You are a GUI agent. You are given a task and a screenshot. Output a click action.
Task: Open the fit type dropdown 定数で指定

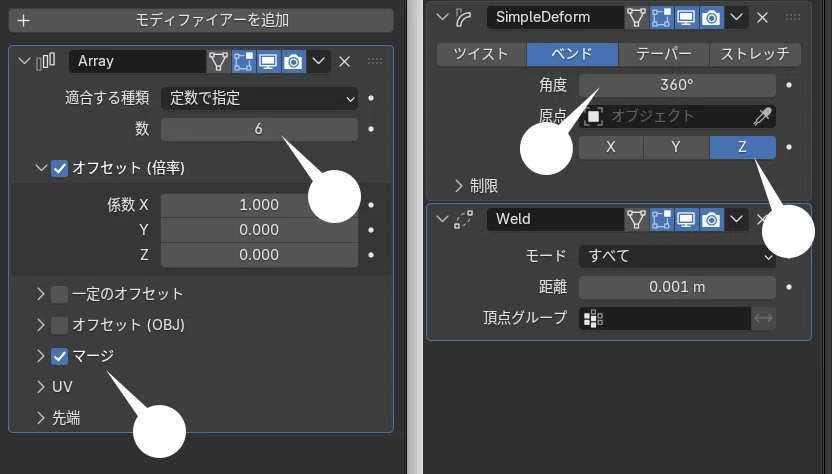click(259, 98)
